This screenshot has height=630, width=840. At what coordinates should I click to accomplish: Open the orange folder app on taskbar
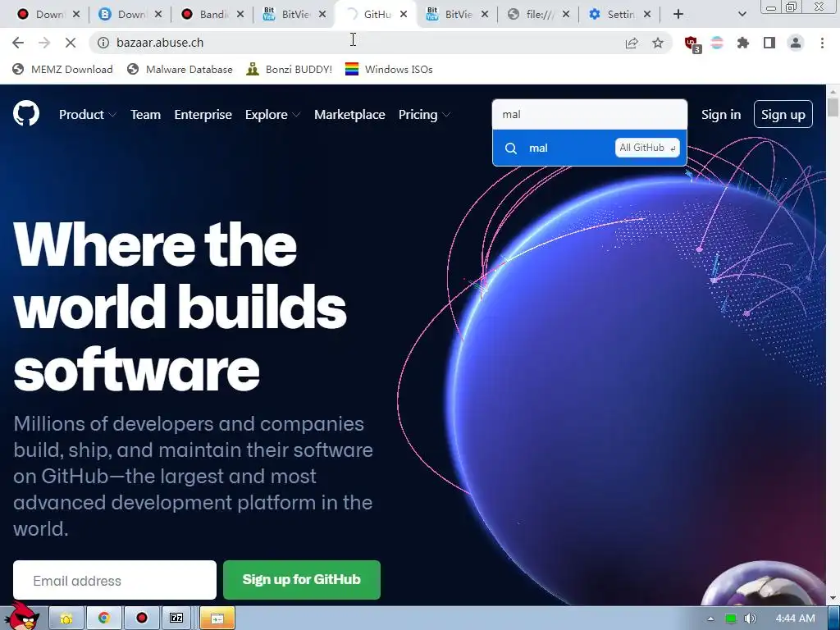pyautogui.click(x=217, y=619)
